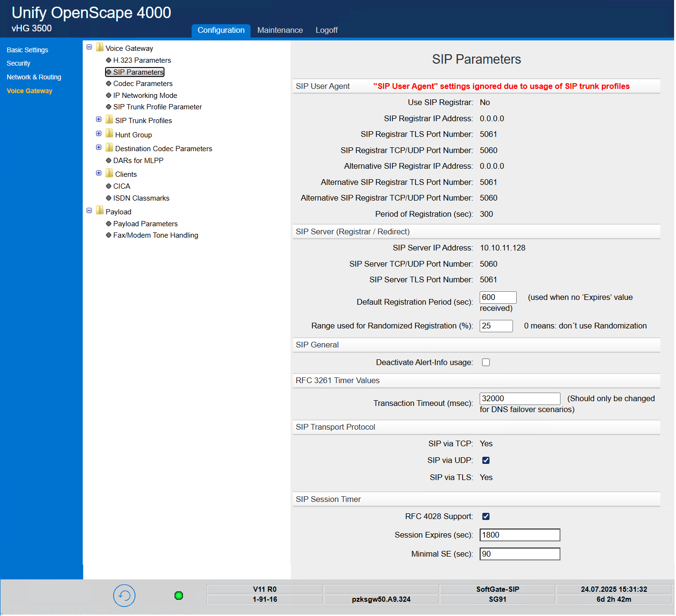The image size is (676, 616).
Task: Go to the Security section
Action: click(x=19, y=63)
